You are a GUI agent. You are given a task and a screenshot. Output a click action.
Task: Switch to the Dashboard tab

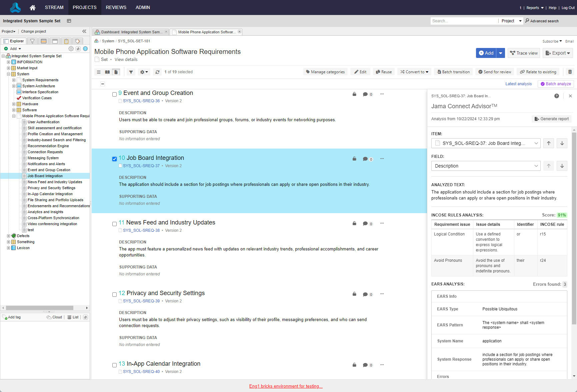130,32
